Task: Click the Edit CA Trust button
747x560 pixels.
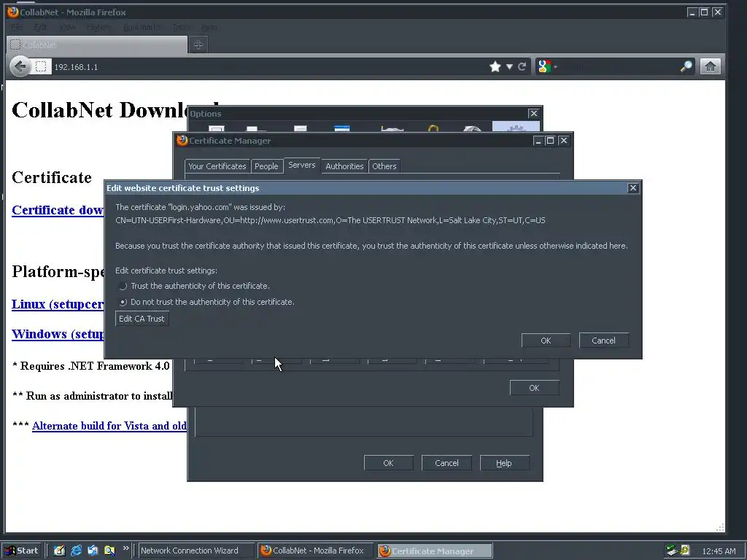Action: coord(142,319)
